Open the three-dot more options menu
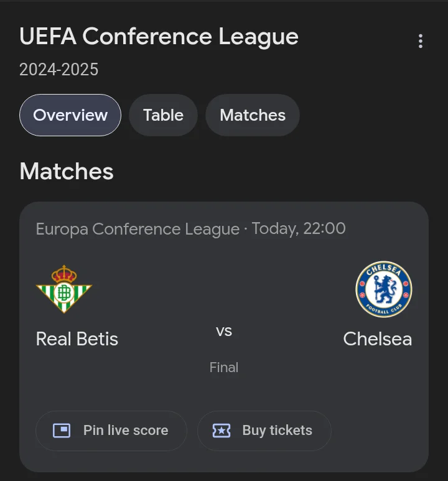 [421, 41]
